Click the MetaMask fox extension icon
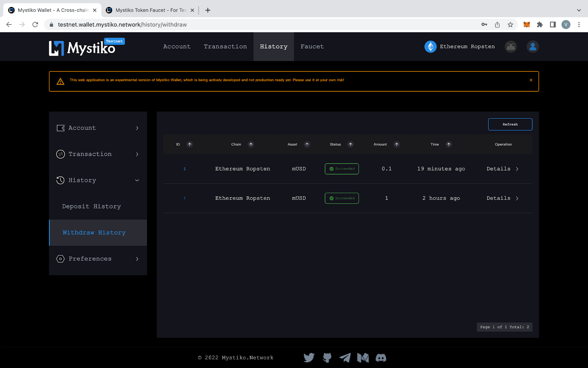 tap(527, 25)
